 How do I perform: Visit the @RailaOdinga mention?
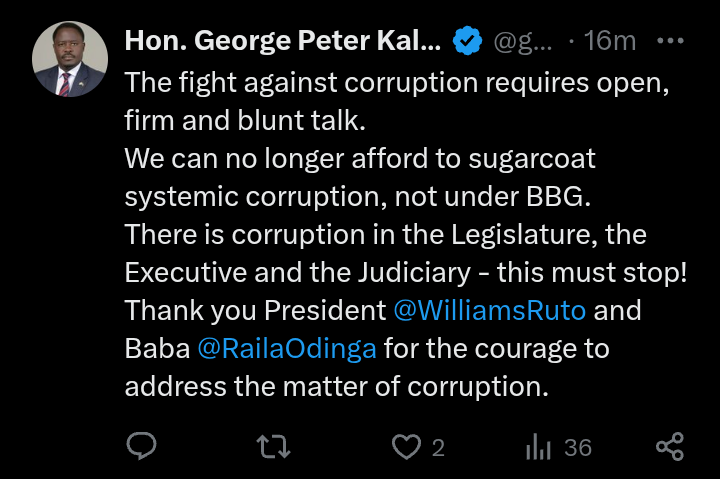288,349
